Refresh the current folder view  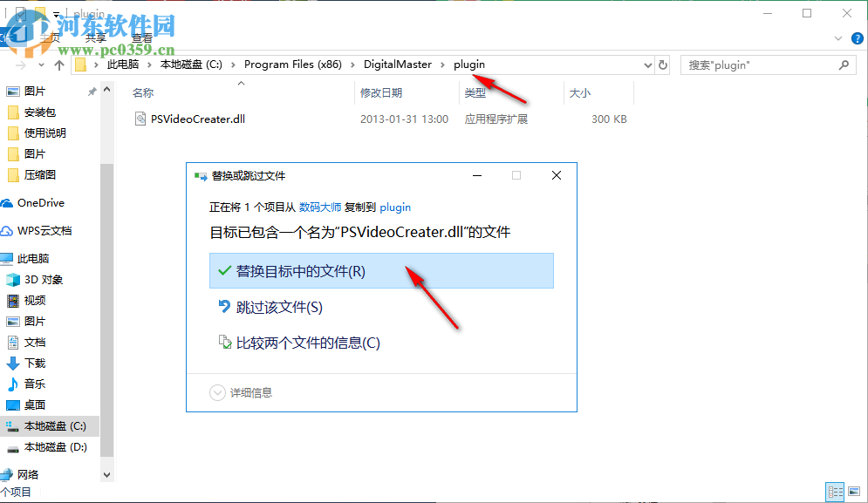point(663,65)
